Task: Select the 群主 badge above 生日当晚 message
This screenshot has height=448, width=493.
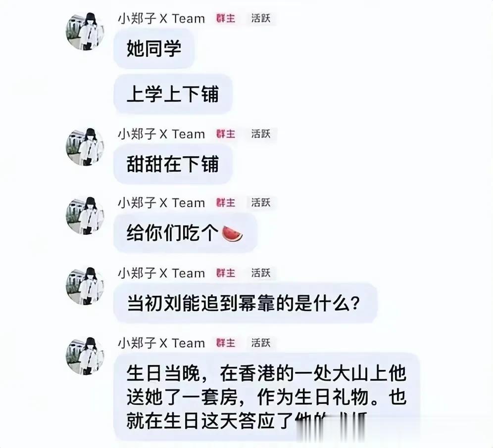Action: pos(225,343)
